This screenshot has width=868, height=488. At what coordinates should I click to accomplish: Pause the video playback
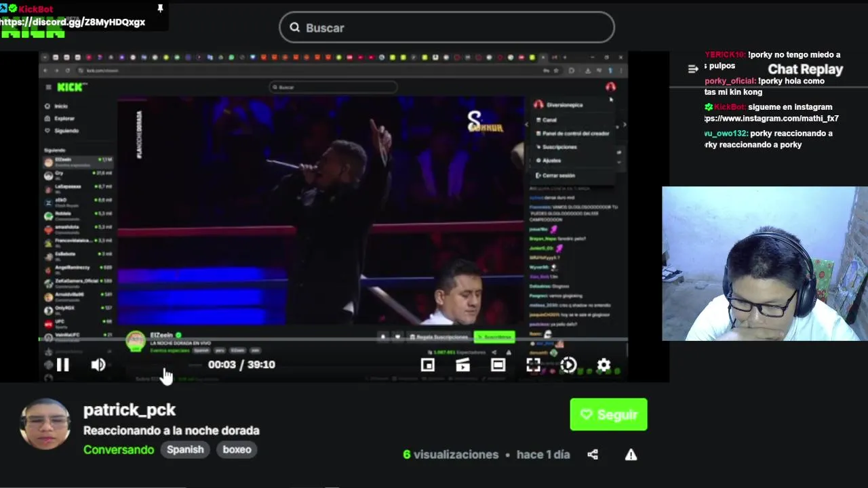coord(62,365)
